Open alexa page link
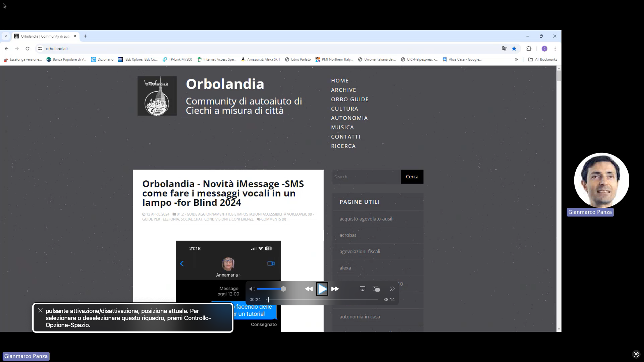This screenshot has width=644, height=362. (x=345, y=268)
